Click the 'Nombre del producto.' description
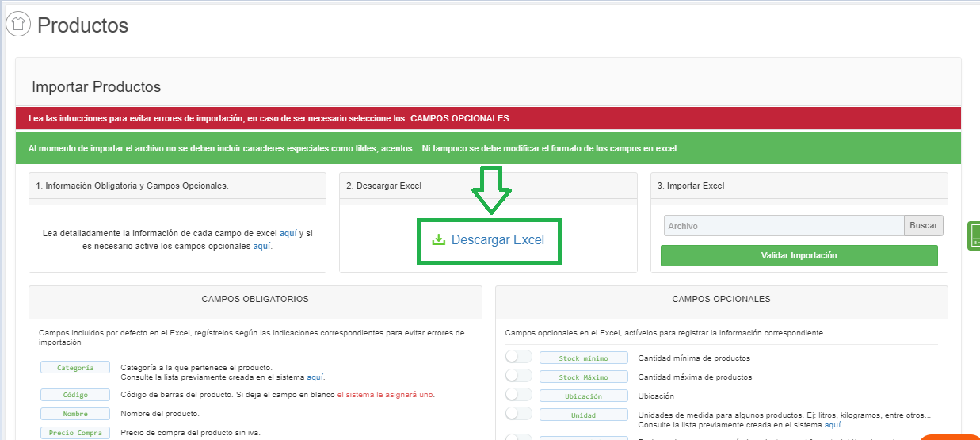Viewport: 980px width, 440px height. click(x=160, y=414)
